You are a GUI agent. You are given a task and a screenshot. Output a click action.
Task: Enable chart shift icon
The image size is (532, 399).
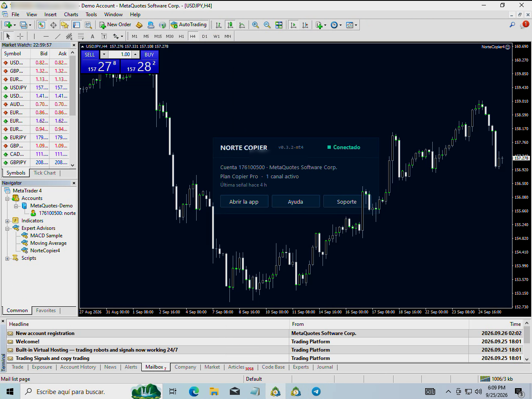point(305,25)
